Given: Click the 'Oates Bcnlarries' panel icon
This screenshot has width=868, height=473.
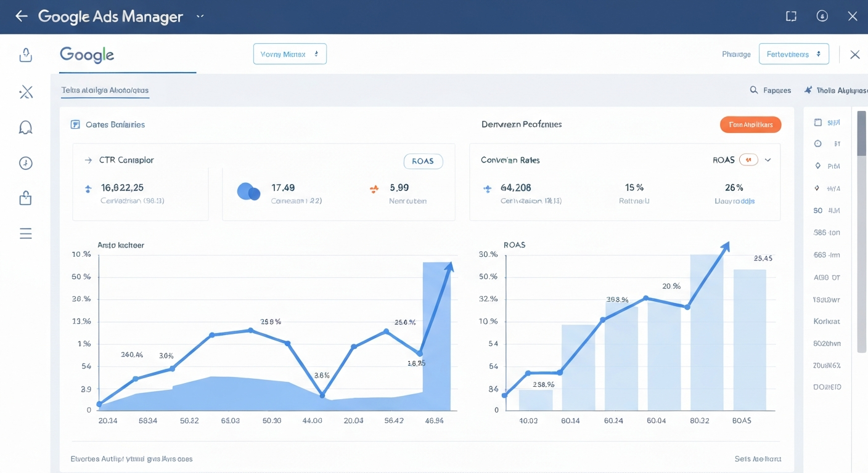Looking at the screenshot, I should click(76, 124).
